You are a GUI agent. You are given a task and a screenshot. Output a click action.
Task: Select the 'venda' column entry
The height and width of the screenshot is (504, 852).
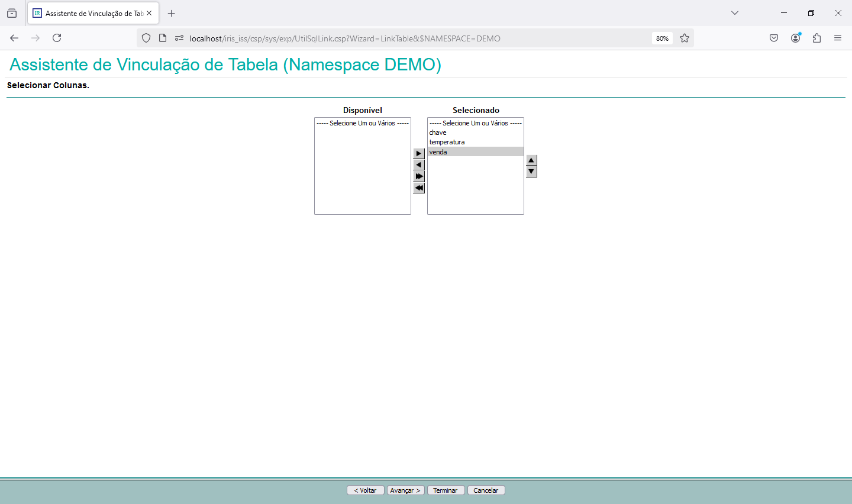(x=438, y=152)
